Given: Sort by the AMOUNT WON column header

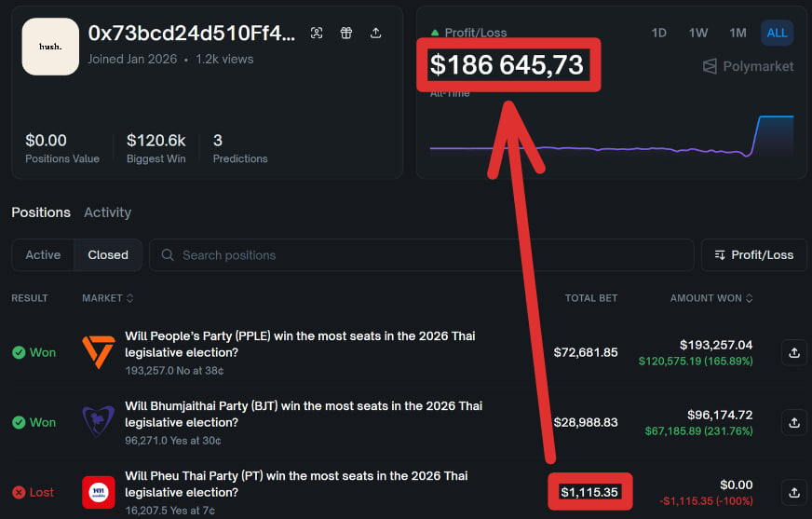Looking at the screenshot, I should (711, 298).
